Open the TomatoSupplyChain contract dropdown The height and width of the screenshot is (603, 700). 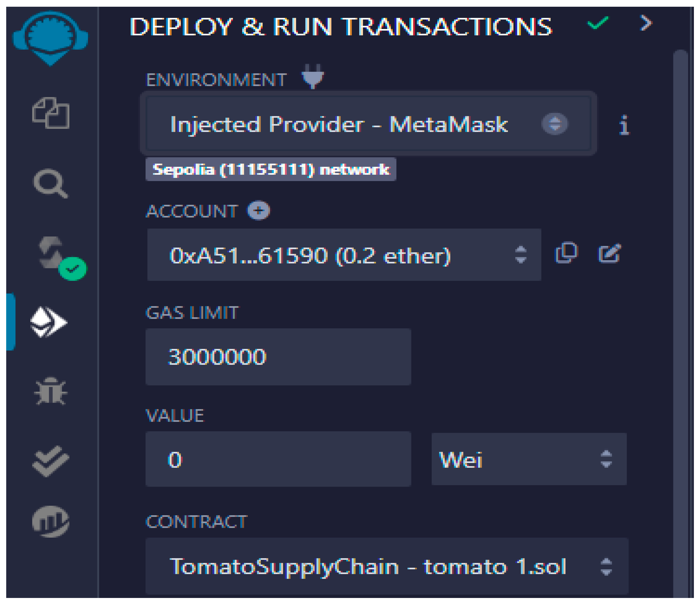tap(387, 566)
